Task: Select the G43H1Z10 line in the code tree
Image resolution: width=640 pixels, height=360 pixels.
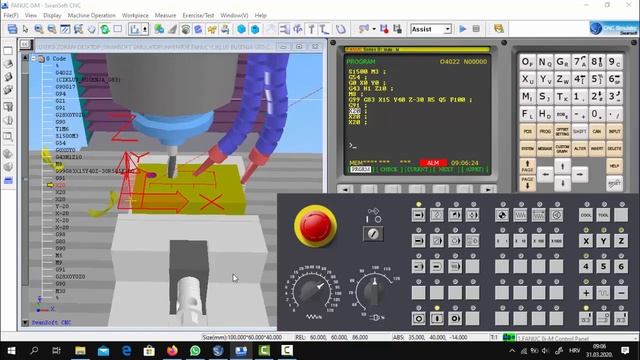Action: click(x=69, y=157)
